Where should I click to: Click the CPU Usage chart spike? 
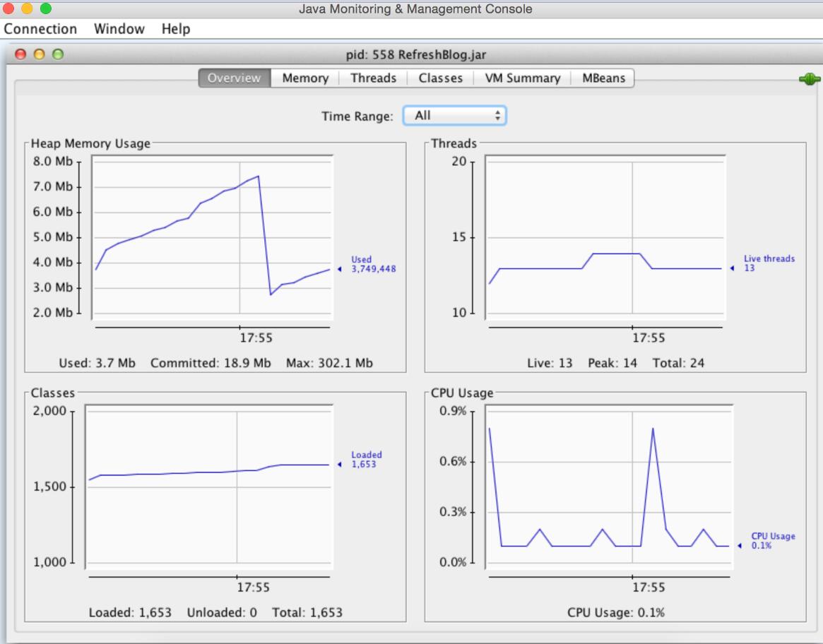[x=653, y=429]
